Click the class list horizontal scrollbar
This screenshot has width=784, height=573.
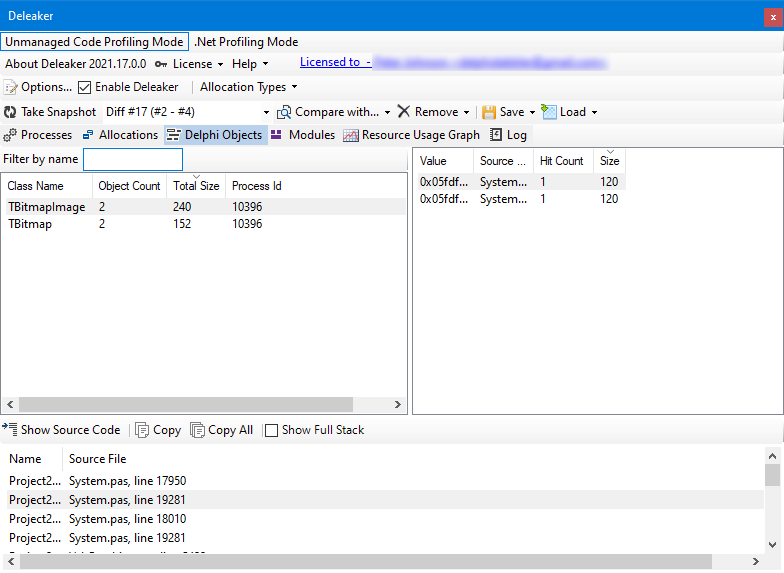tap(186, 404)
